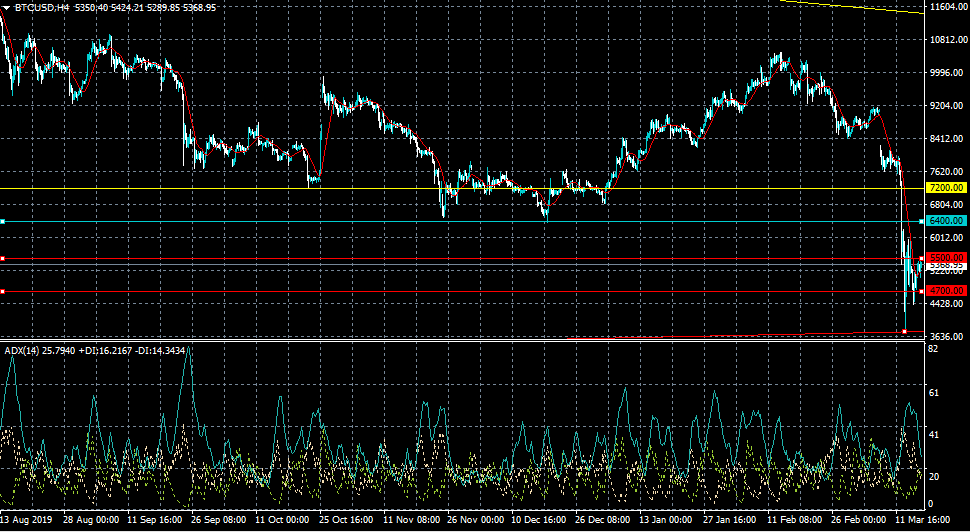Click the red 4700.00 price label
This screenshot has width=970, height=532.
(945, 291)
